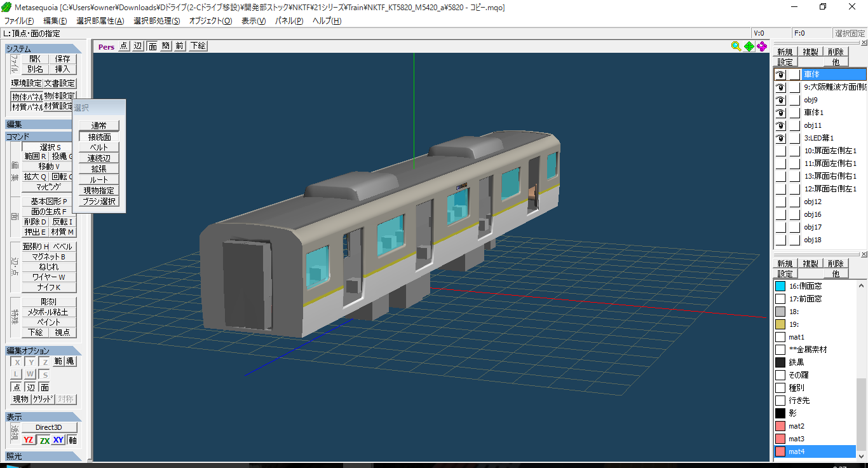Toggle the ZX plane view button
Viewport: 868px width, 468px height.
(x=44, y=440)
